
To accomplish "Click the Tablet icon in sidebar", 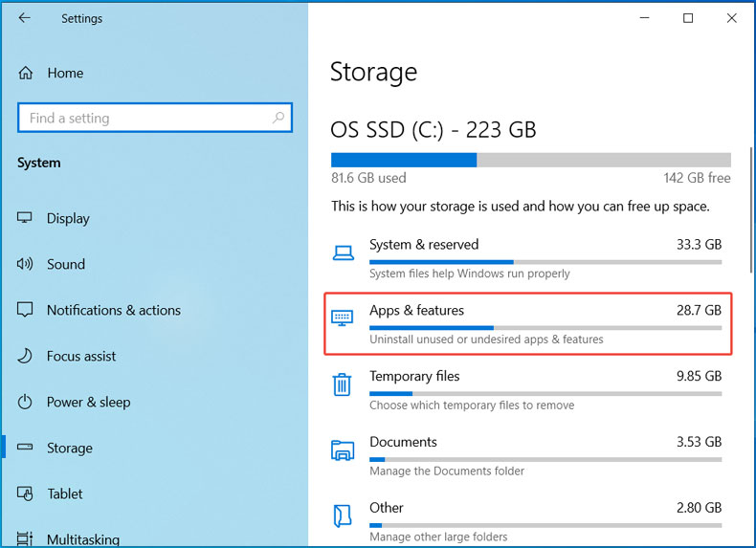I will tap(25, 493).
